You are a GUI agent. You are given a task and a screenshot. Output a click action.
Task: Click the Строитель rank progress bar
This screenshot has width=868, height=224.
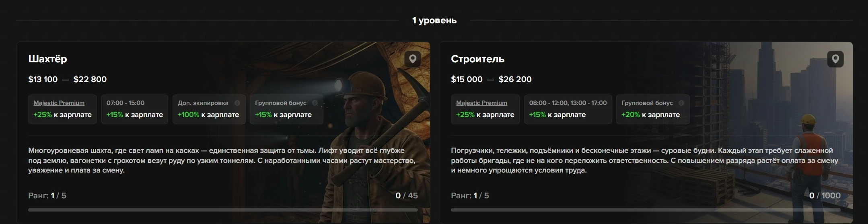click(646, 210)
